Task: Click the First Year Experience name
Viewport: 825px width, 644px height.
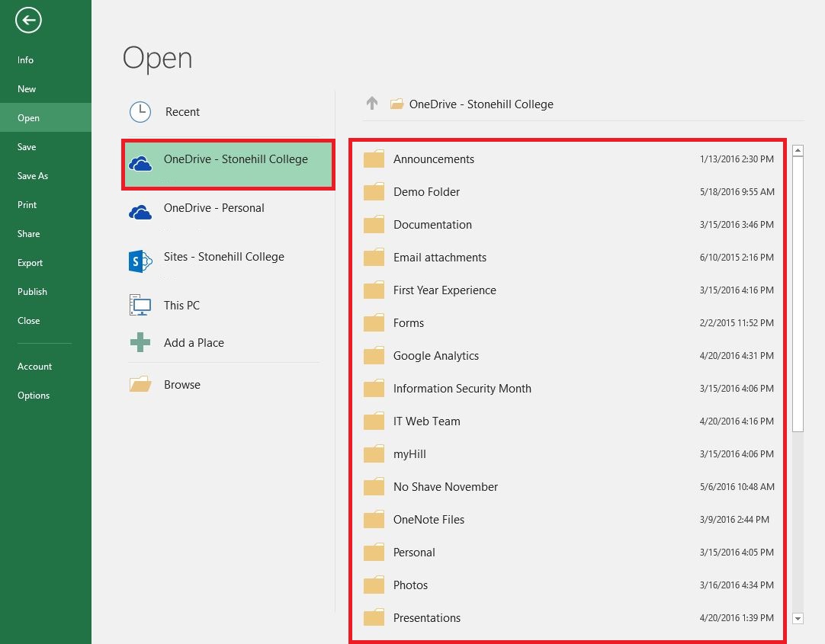Action: click(445, 290)
